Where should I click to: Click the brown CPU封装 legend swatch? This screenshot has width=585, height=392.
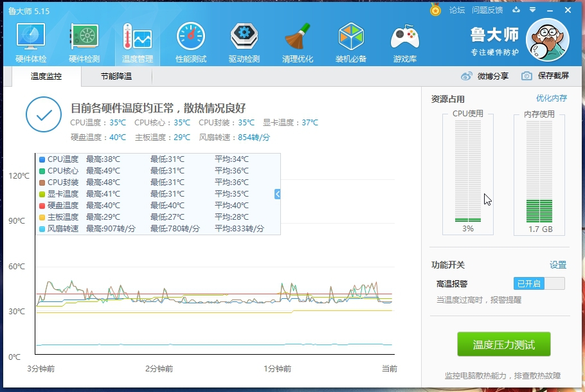coord(42,183)
